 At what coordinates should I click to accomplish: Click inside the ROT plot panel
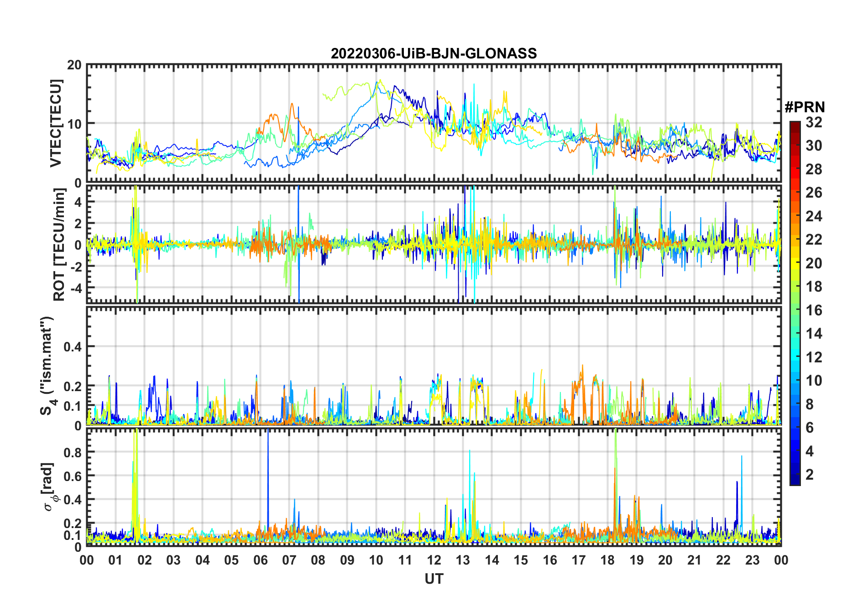[x=434, y=244]
